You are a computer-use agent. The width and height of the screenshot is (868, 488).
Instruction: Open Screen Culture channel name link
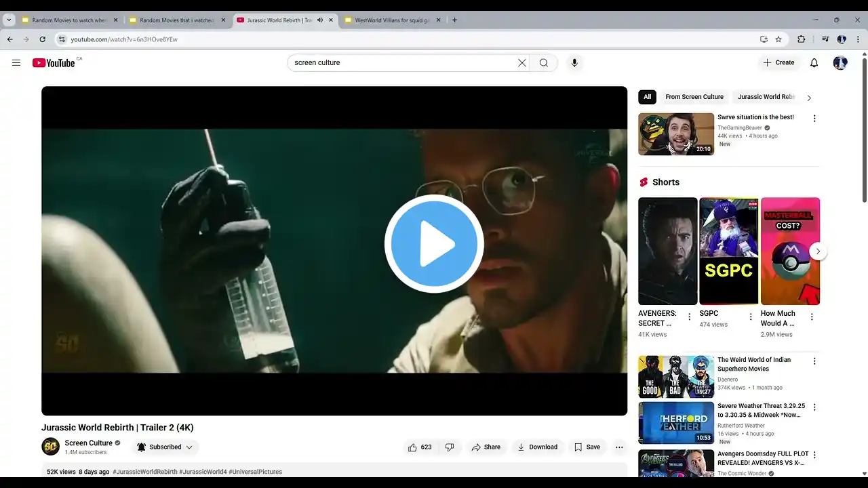click(89, 443)
